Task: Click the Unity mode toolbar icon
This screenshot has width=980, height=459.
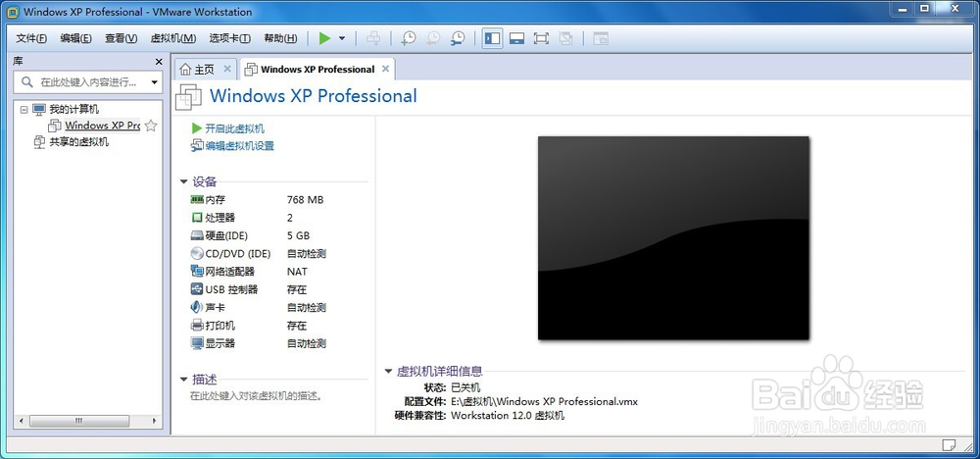Action: click(x=565, y=39)
